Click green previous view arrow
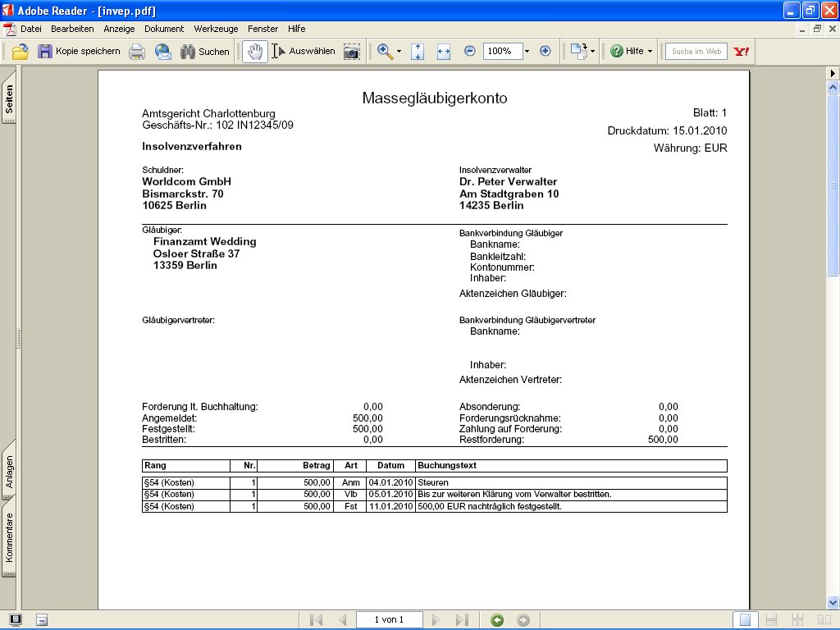The height and width of the screenshot is (630, 840). (497, 620)
